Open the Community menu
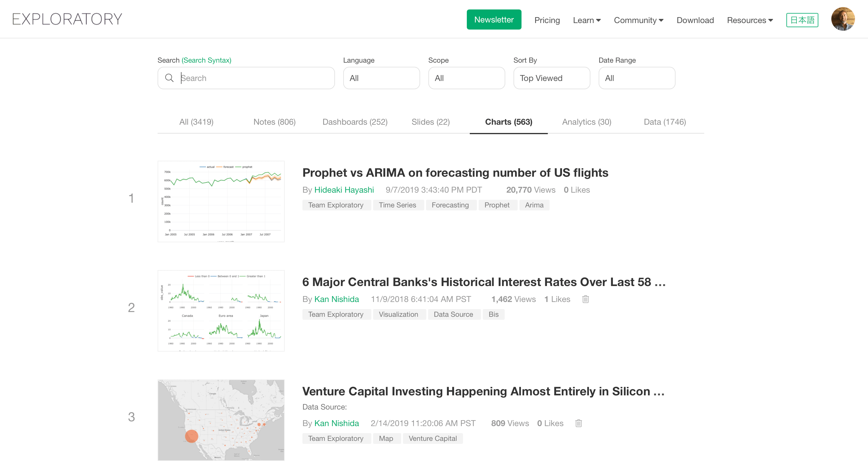Image resolution: width=868 pixels, height=471 pixels. pyautogui.click(x=638, y=20)
